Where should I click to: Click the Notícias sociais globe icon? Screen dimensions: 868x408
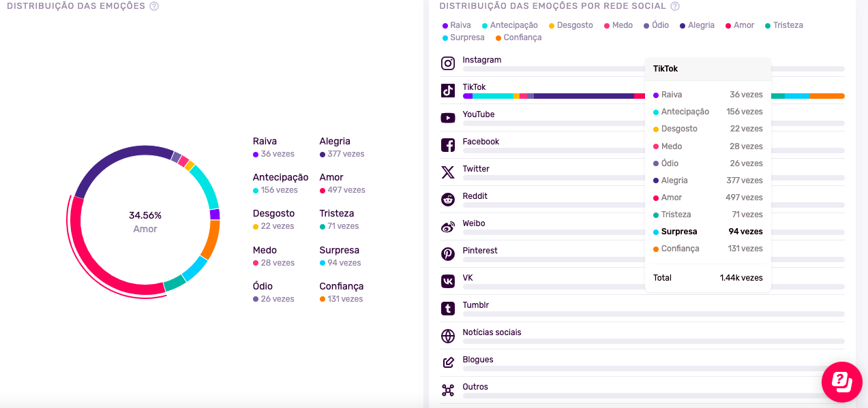tap(448, 336)
